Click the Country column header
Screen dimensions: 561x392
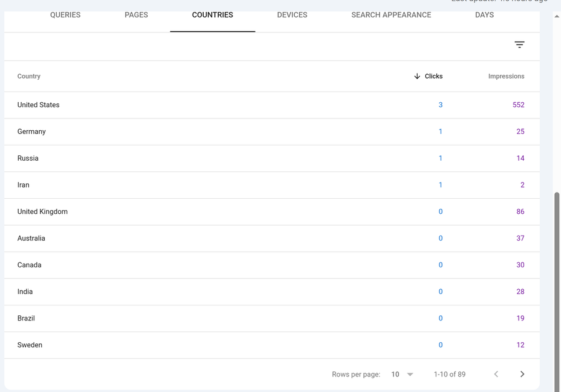(x=29, y=76)
